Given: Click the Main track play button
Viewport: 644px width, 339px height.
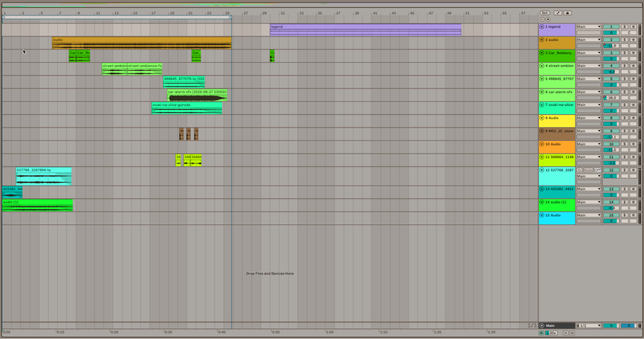Looking at the screenshot, I should [542, 326].
